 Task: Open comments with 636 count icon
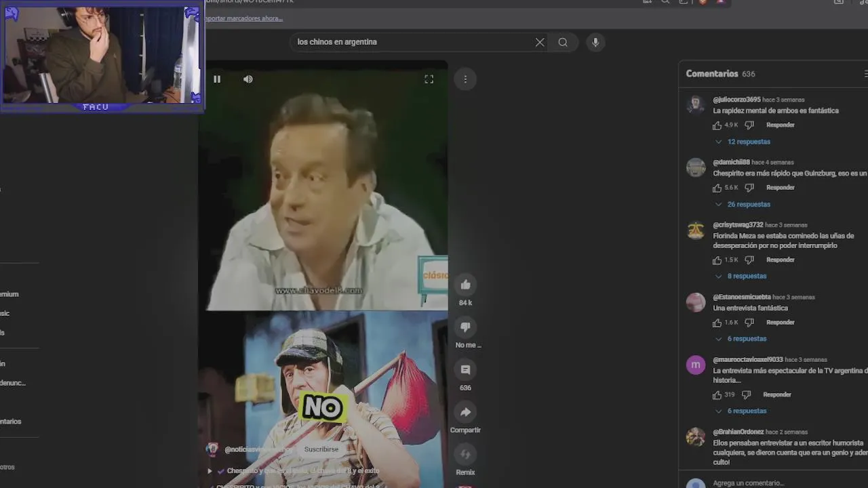coord(466,370)
